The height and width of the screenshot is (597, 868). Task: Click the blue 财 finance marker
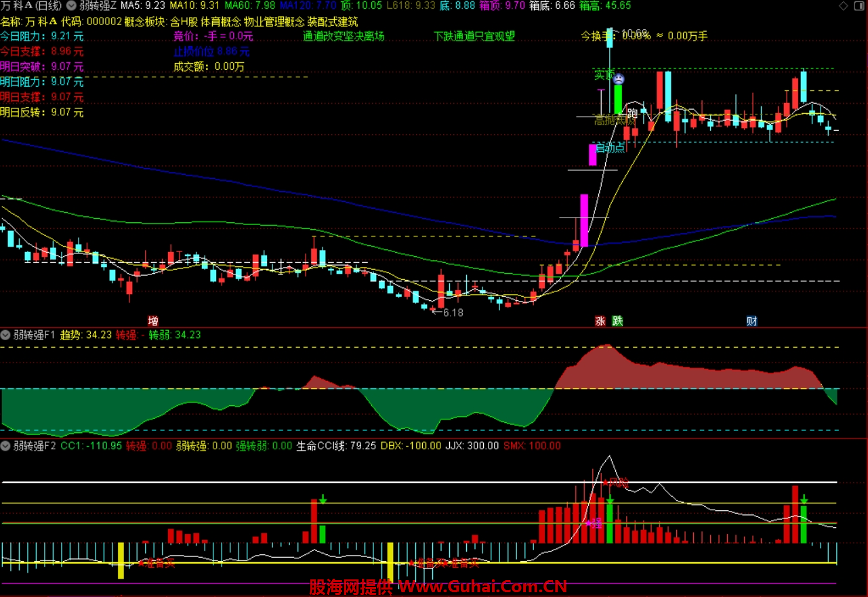[751, 321]
